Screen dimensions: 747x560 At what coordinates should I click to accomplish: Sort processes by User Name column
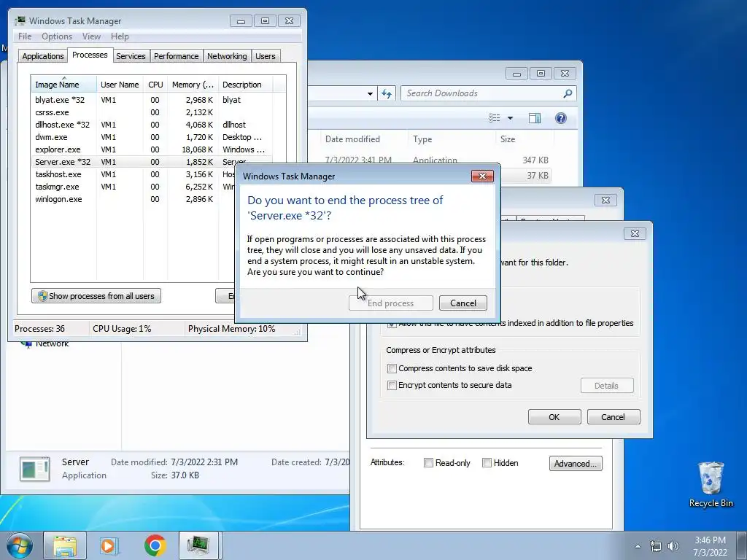click(x=120, y=85)
